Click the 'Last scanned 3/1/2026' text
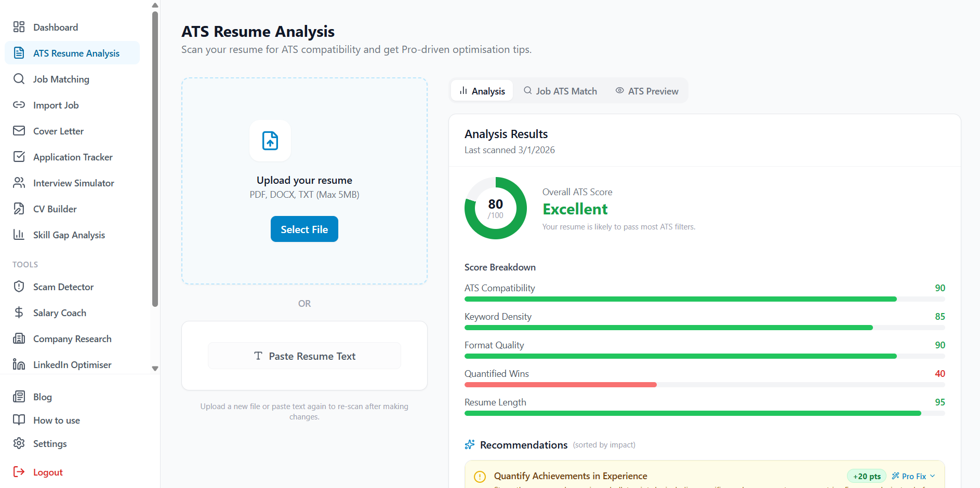 click(510, 150)
